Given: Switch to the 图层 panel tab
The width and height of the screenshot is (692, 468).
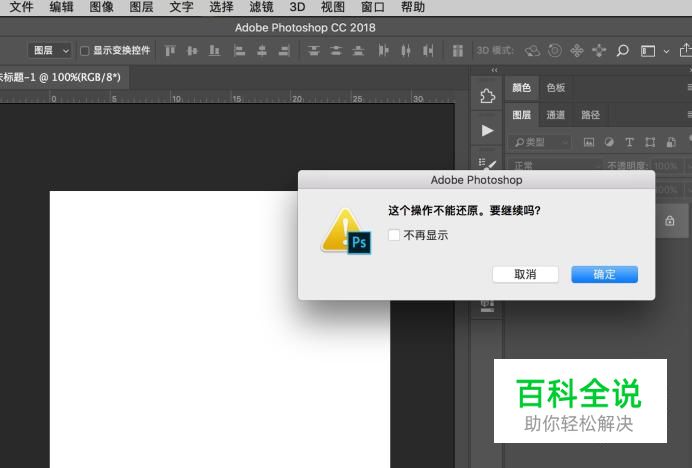Looking at the screenshot, I should pos(522,115).
